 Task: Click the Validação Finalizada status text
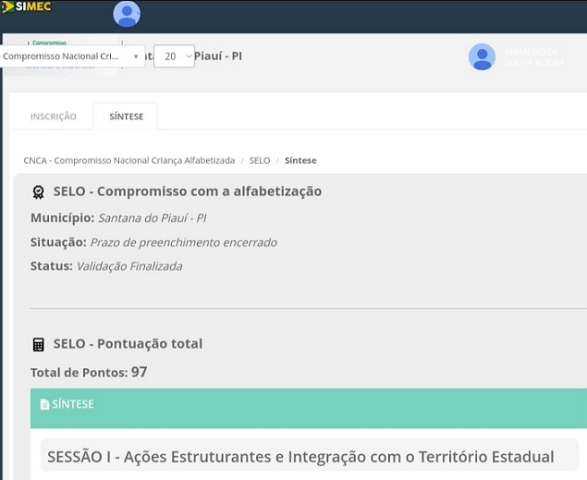pyautogui.click(x=130, y=266)
